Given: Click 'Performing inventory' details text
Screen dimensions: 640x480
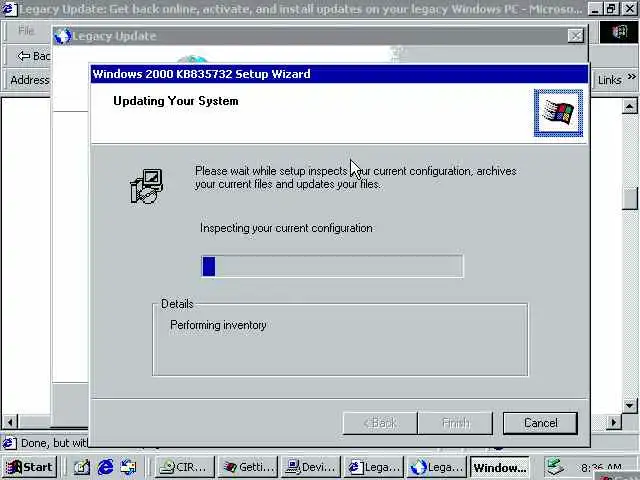Looking at the screenshot, I should point(218,325).
